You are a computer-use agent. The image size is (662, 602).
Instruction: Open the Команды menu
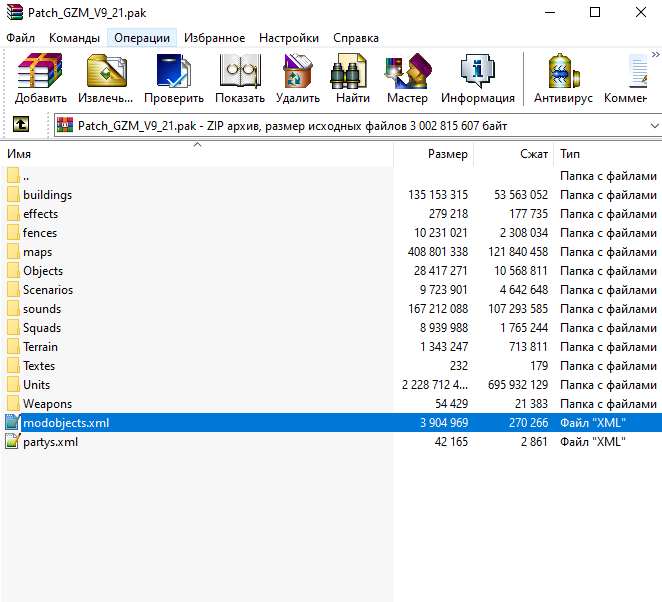[x=74, y=38]
